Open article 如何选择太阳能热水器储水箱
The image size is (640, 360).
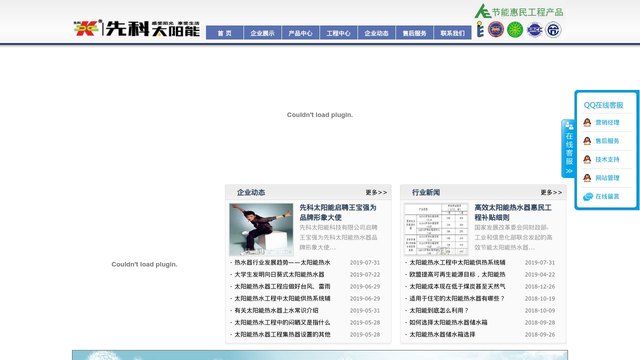pyautogui.click(x=448, y=322)
